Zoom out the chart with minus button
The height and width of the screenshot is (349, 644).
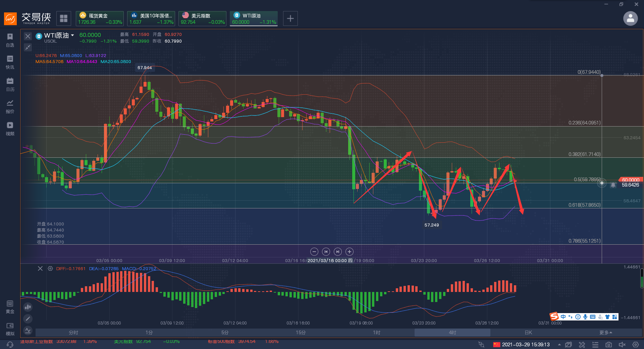point(314,252)
